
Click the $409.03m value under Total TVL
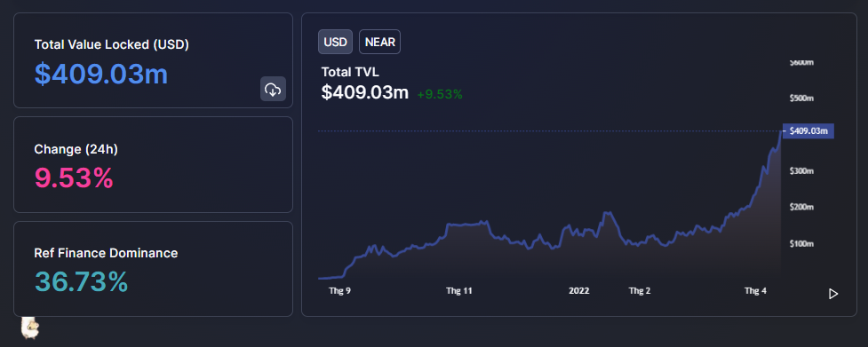tap(365, 93)
